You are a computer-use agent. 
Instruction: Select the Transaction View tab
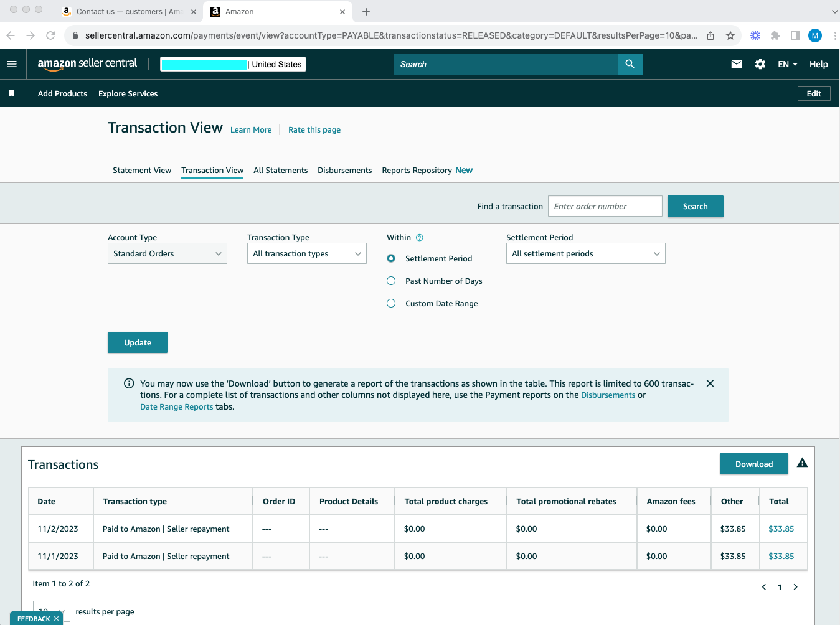tap(212, 170)
